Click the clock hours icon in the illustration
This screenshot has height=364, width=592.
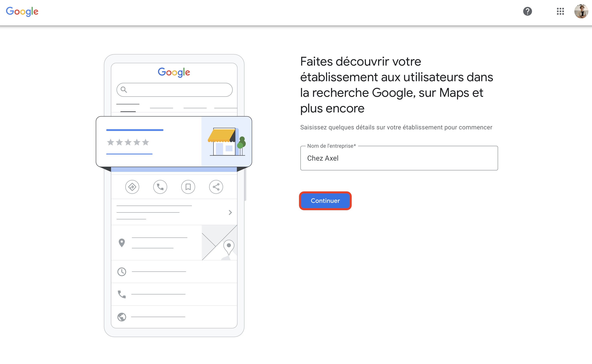pyautogui.click(x=122, y=272)
